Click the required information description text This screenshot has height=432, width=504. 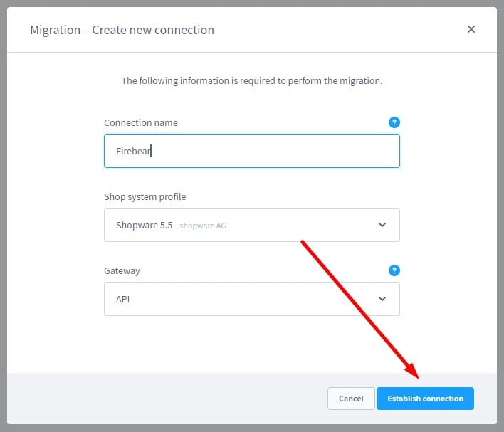click(252, 80)
